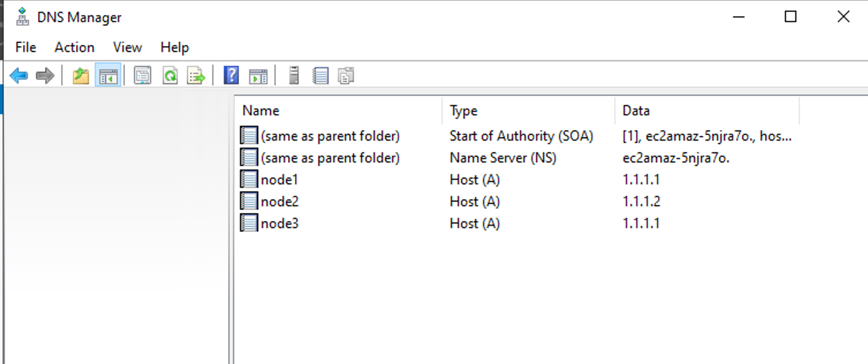Image resolution: width=868 pixels, height=364 pixels.
Task: Sort records by the Data column header
Action: point(636,110)
